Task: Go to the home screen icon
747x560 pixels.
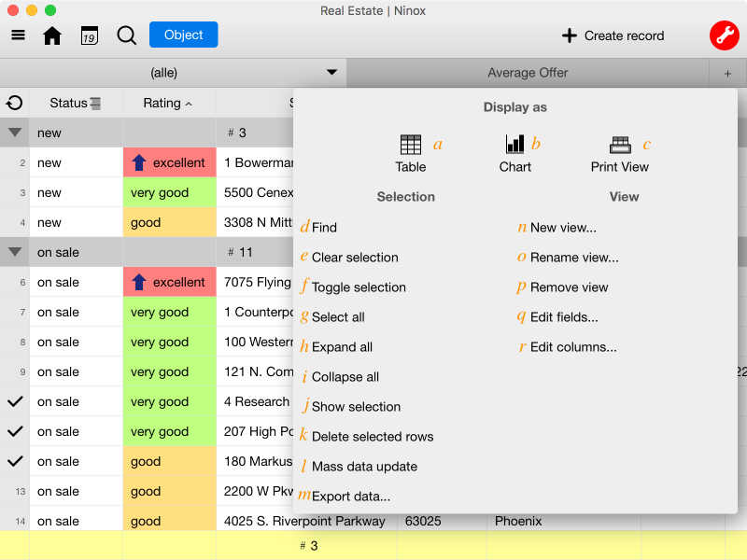Action: [x=52, y=35]
